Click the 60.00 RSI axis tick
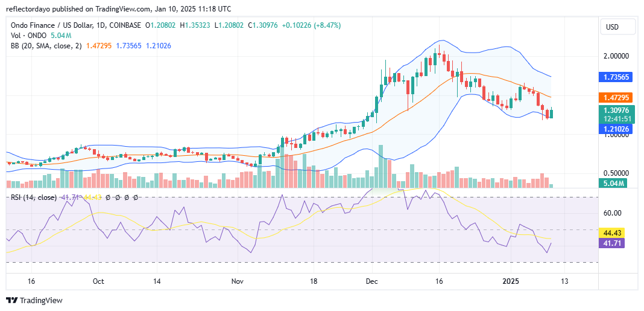 (612, 213)
